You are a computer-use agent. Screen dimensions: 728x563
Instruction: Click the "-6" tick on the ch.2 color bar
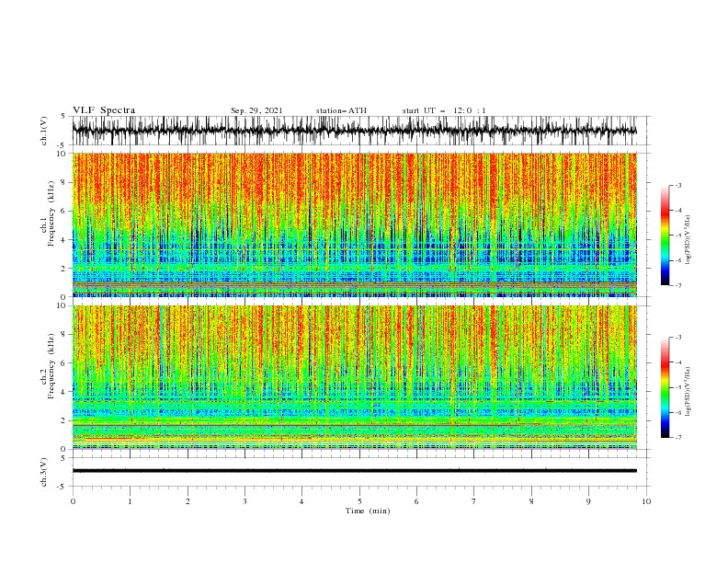click(677, 412)
